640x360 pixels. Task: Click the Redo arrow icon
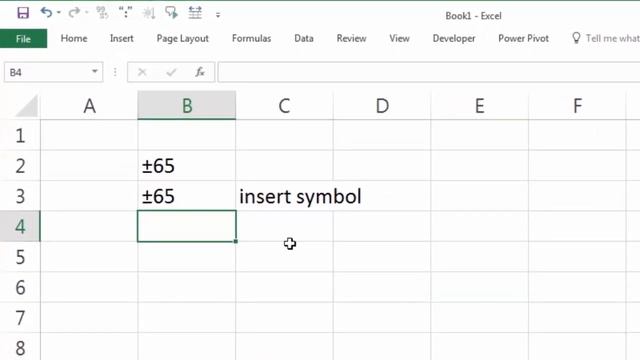74,13
